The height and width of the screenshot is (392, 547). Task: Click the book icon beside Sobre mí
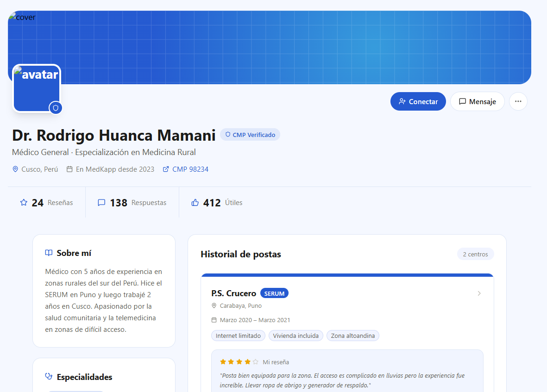pos(49,253)
